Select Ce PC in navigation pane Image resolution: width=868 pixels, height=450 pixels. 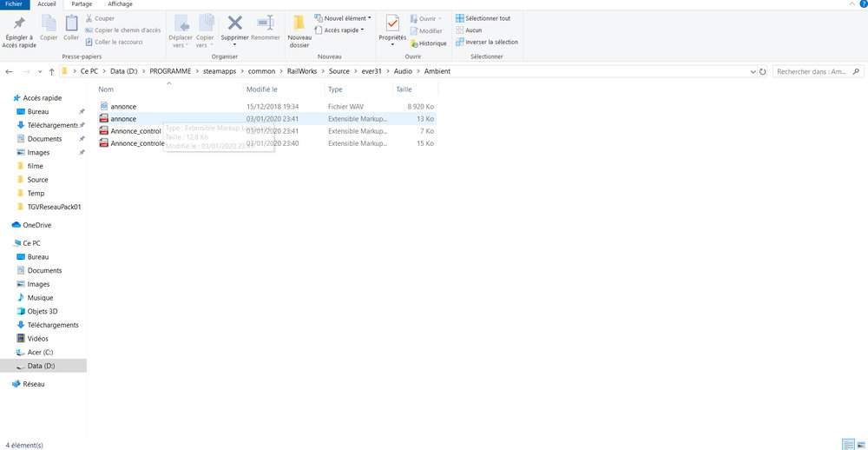[x=31, y=243]
